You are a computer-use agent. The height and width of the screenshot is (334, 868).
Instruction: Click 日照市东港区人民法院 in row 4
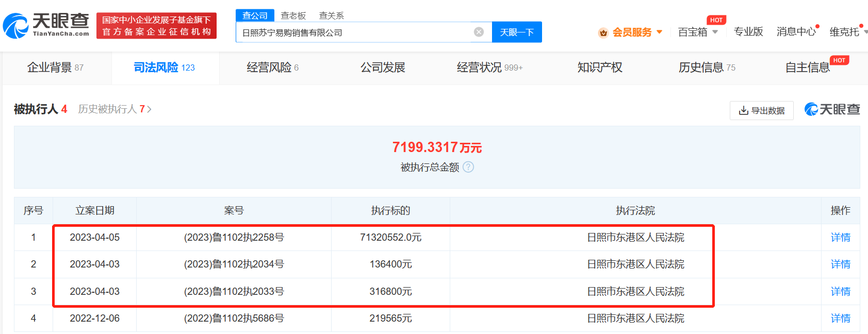pyautogui.click(x=635, y=319)
